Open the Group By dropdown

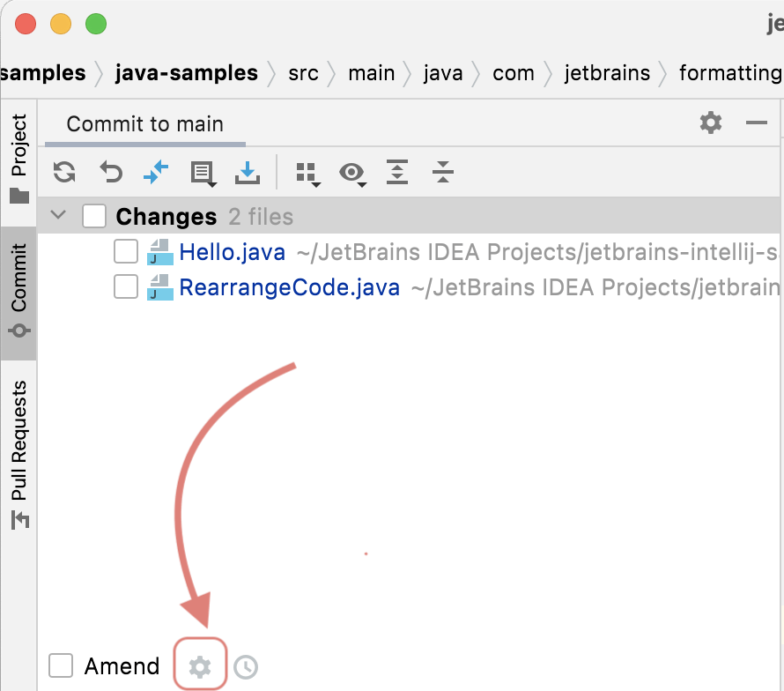click(307, 173)
